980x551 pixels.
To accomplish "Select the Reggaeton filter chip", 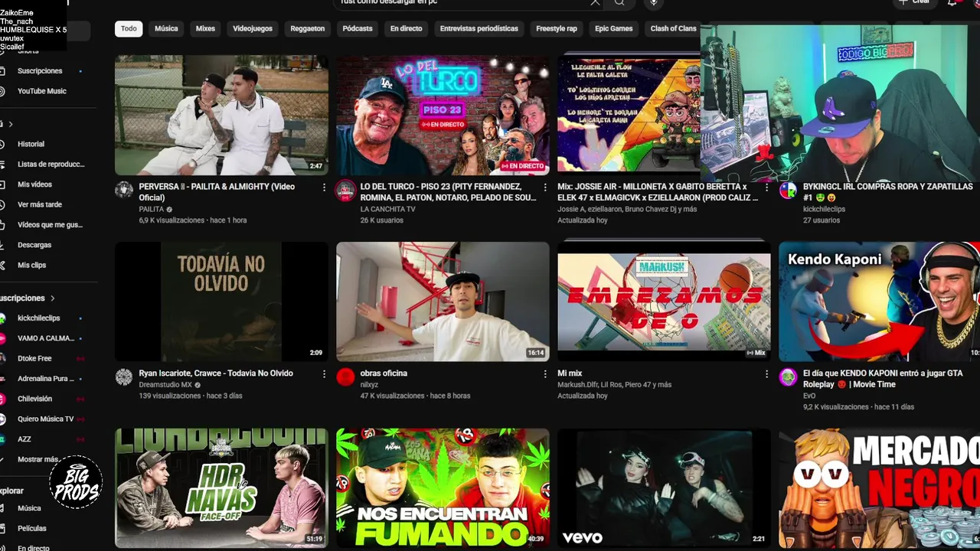I will pos(308,28).
